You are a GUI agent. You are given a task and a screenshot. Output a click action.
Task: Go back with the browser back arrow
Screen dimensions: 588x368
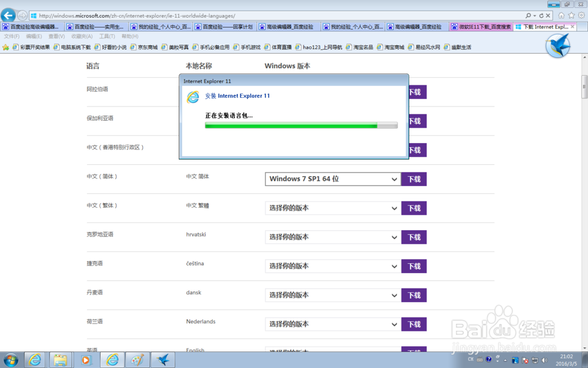coord(8,15)
